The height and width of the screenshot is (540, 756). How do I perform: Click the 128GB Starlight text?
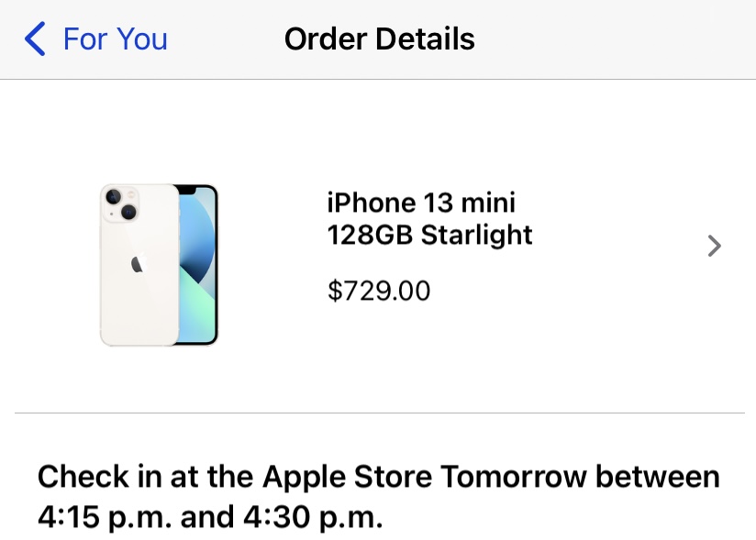coord(429,235)
